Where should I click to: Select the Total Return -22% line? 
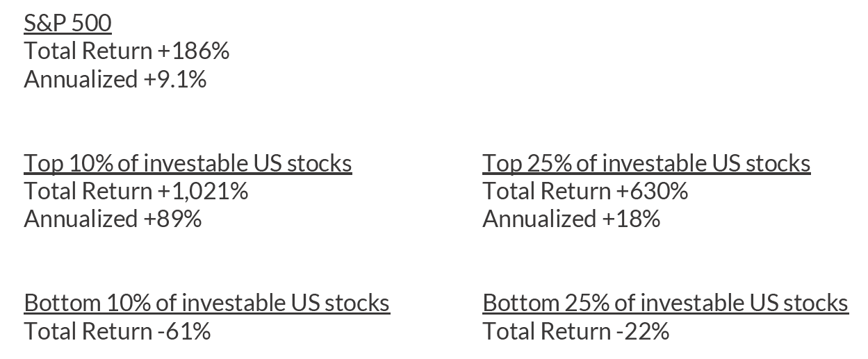tap(575, 331)
